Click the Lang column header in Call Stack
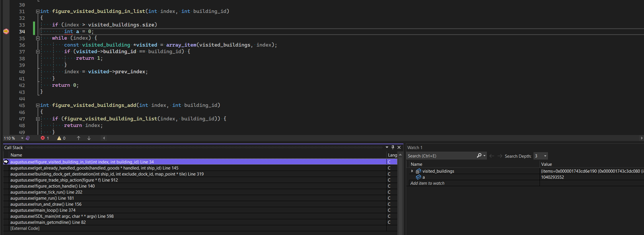This screenshot has width=644, height=235. 392,155
